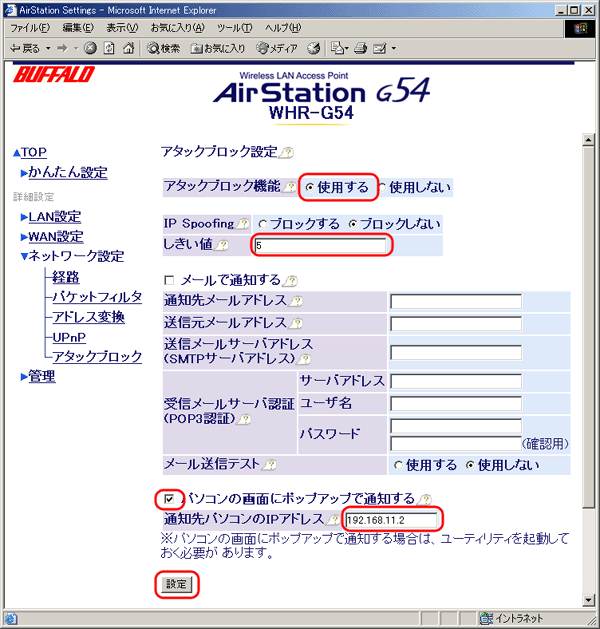Image resolution: width=600 pixels, height=629 pixels.
Task: Open the Back button history dropdown arrow
Action: [x=48, y=49]
